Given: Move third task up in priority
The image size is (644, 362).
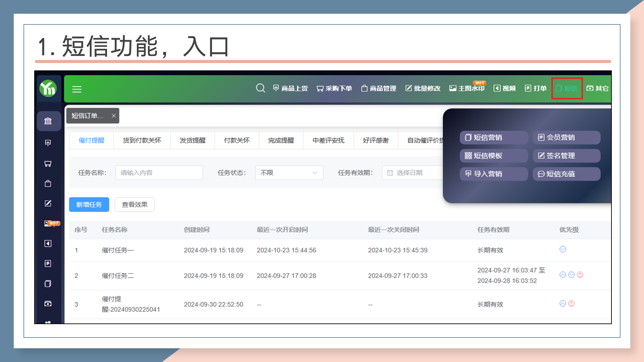Looking at the screenshot, I should click(563, 304).
